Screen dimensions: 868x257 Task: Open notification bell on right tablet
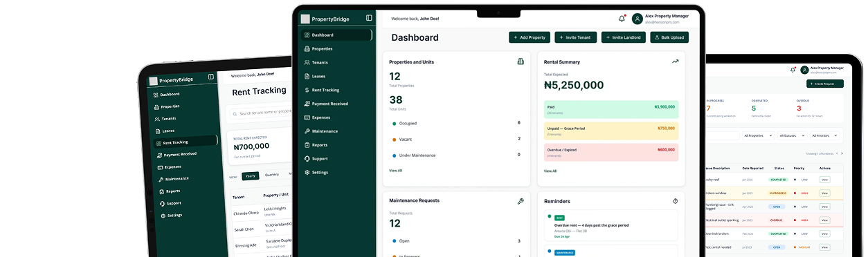click(x=793, y=70)
